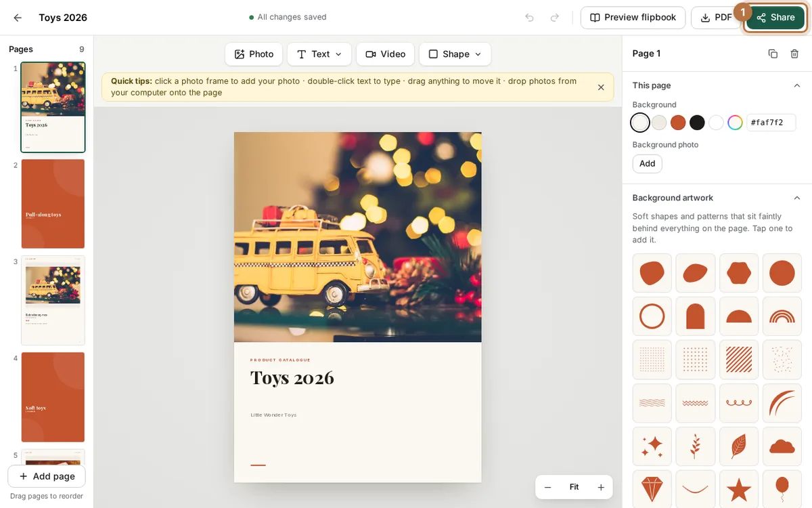Screen dimensions: 812x508
Task: Open the rainbow custom color picker
Action: coord(735,123)
